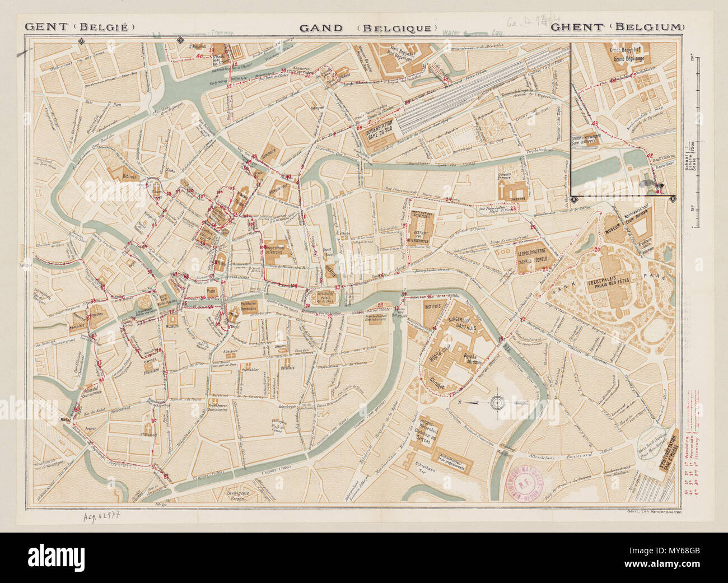Click itinerary number 43 in inset map
Image resolution: width=728 pixels, height=583 pixels.
pyautogui.click(x=595, y=123)
